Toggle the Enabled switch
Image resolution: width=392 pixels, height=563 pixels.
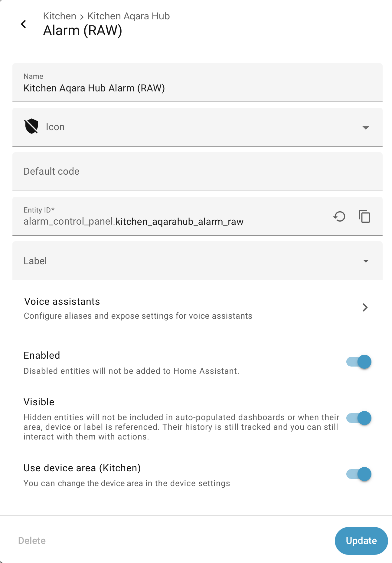pos(359,362)
